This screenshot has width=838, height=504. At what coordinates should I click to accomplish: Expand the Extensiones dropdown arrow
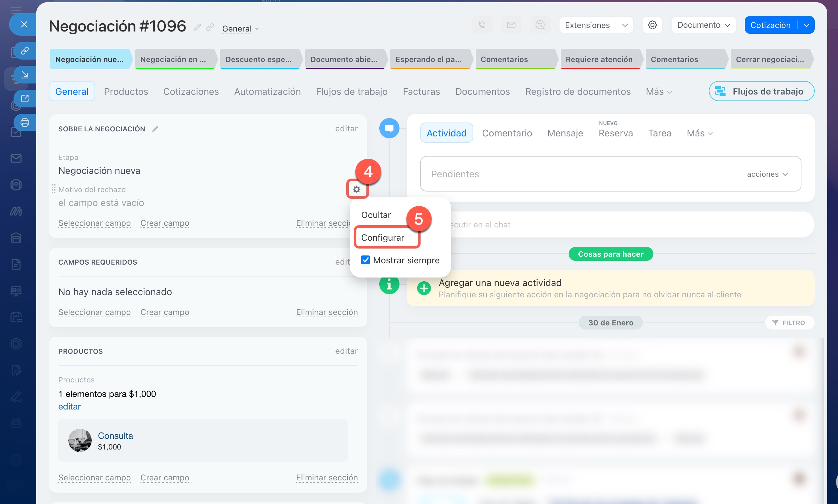pos(625,25)
